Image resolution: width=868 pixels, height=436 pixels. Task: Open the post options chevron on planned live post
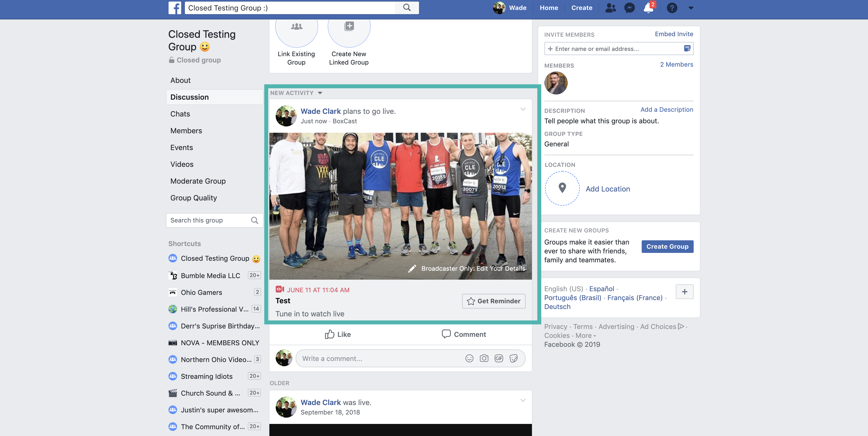523,109
